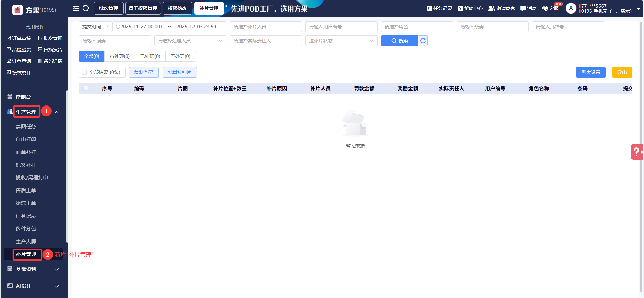Check the 全部结果 checkbox
The width and height of the screenshot is (644, 298).
coord(84,72)
